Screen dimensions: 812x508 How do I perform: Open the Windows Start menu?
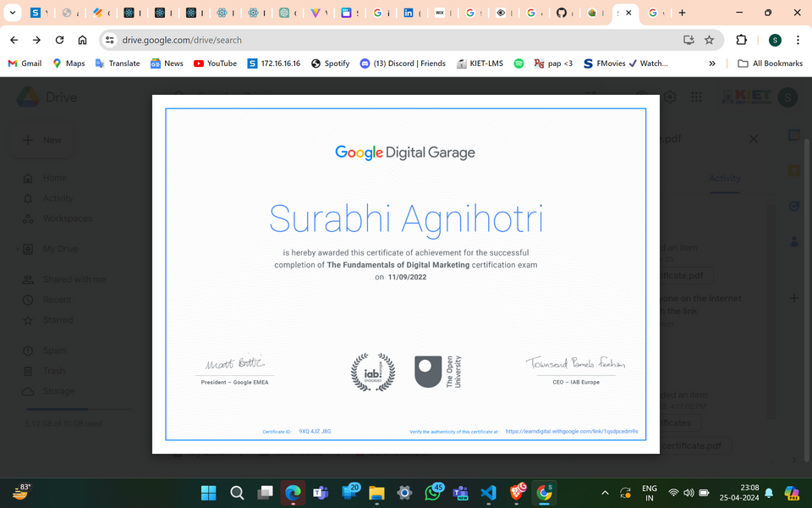[x=209, y=493]
